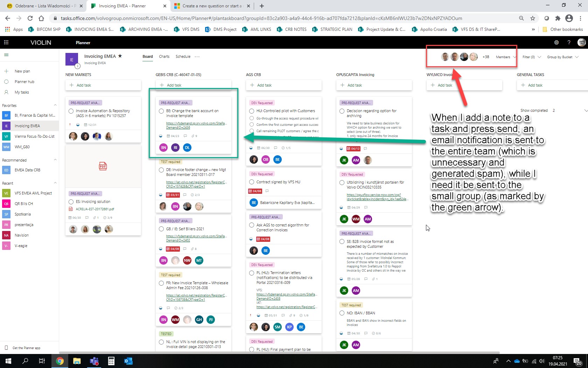
Task: Add task in AGS CRB bucket
Action: [283, 85]
